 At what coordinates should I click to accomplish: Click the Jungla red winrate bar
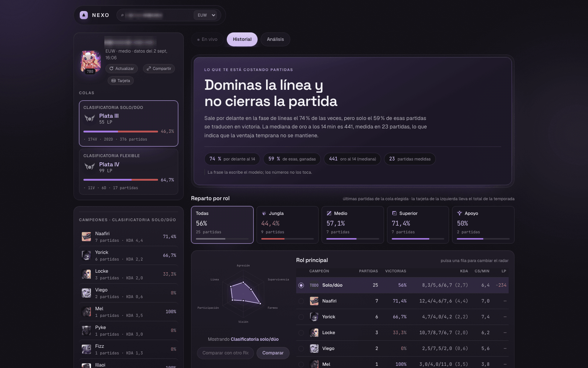coord(273,239)
